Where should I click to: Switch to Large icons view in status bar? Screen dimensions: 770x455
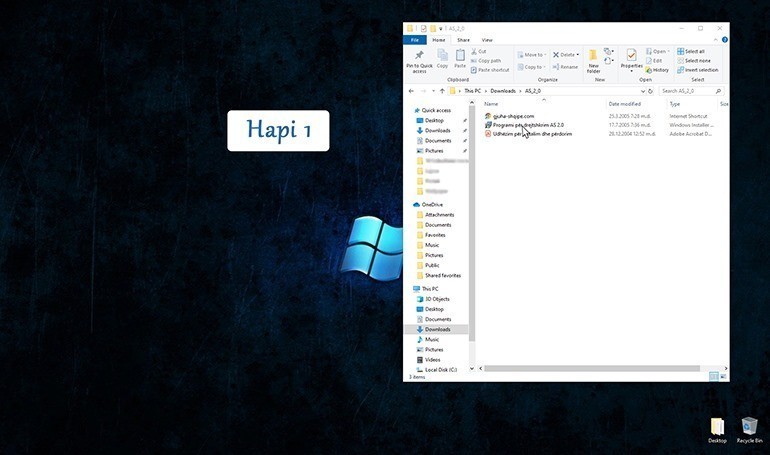(723, 376)
